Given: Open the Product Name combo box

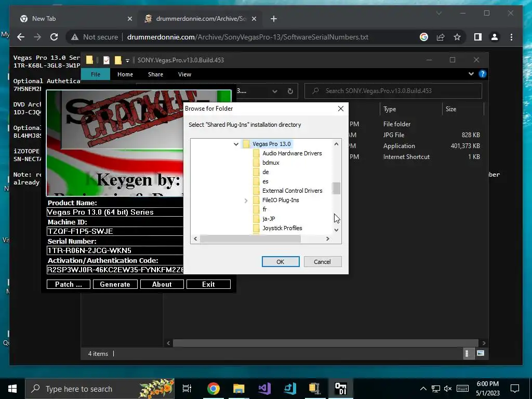Looking at the screenshot, I should coord(115,212).
